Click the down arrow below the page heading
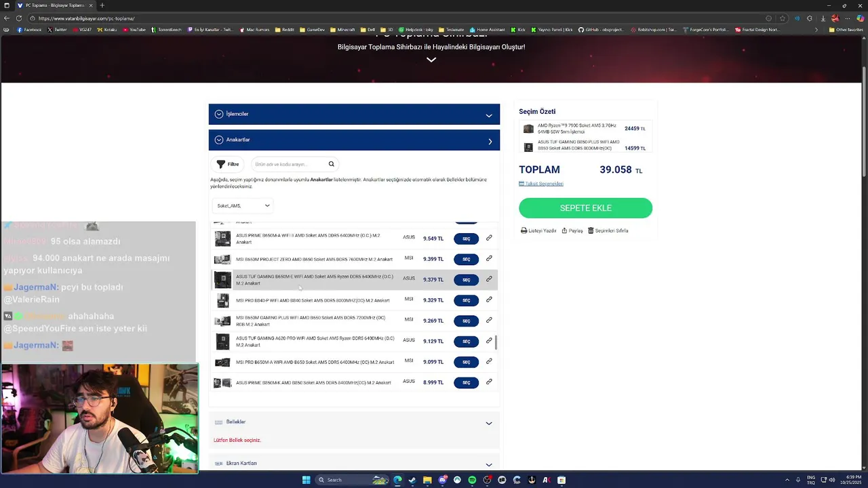 tap(431, 60)
